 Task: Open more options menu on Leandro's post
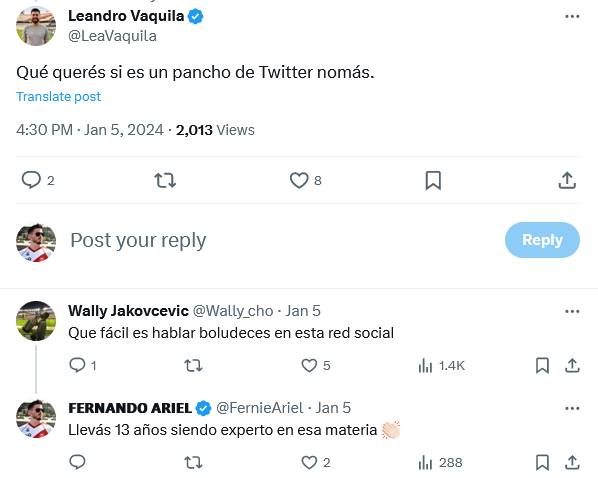pos(572,16)
